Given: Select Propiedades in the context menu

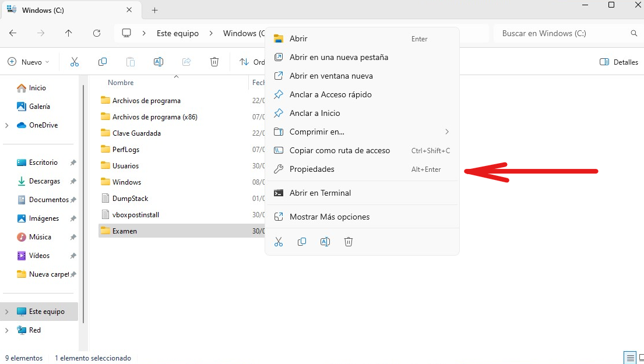Looking at the screenshot, I should click(312, 169).
